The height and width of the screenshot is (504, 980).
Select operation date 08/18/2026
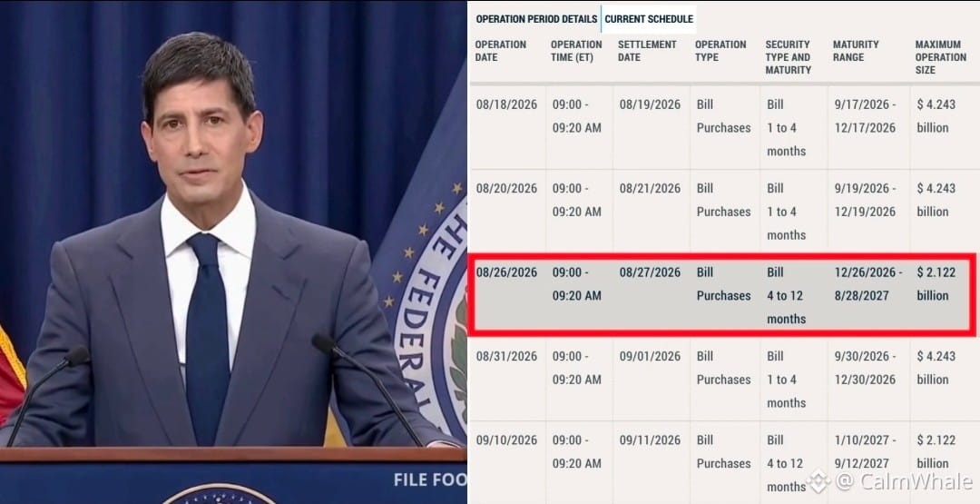pos(506,104)
